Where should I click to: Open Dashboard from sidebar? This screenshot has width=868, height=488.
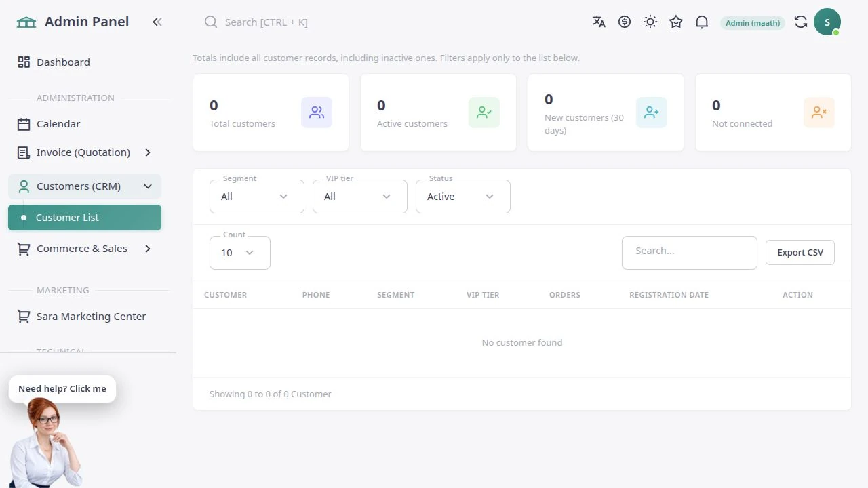tap(85, 62)
